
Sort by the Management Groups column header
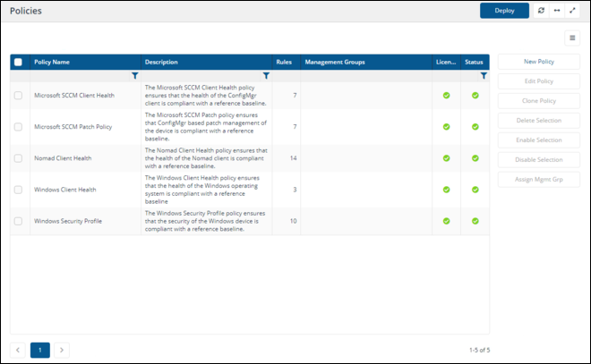click(335, 63)
